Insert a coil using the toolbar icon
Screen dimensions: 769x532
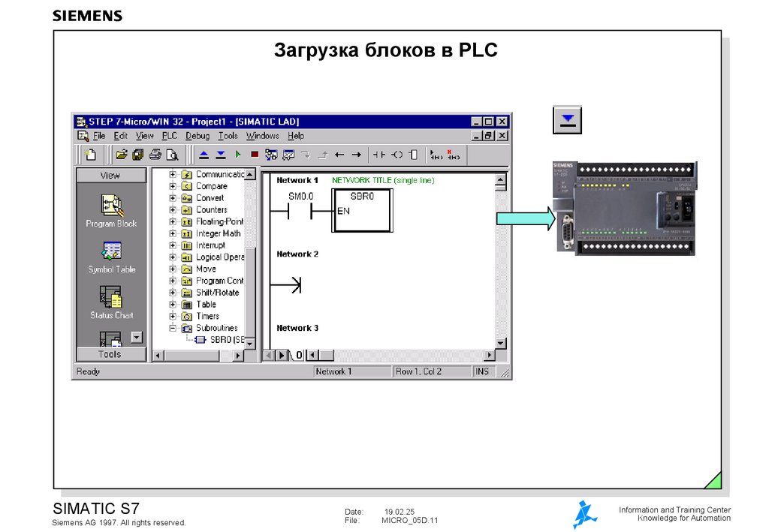397,155
